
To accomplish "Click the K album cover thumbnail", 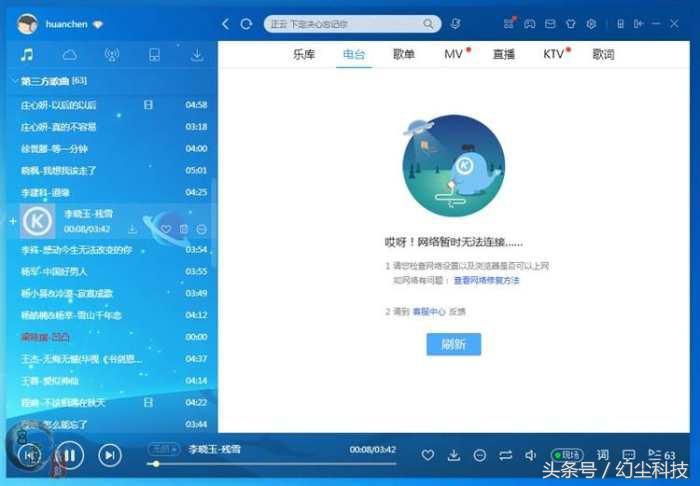I will click(38, 221).
